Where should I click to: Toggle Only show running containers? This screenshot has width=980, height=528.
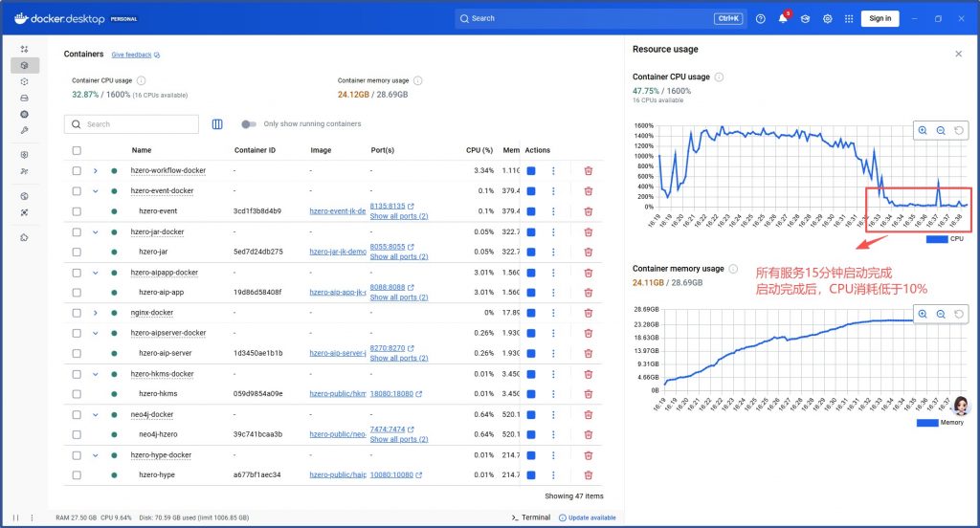[x=249, y=124]
